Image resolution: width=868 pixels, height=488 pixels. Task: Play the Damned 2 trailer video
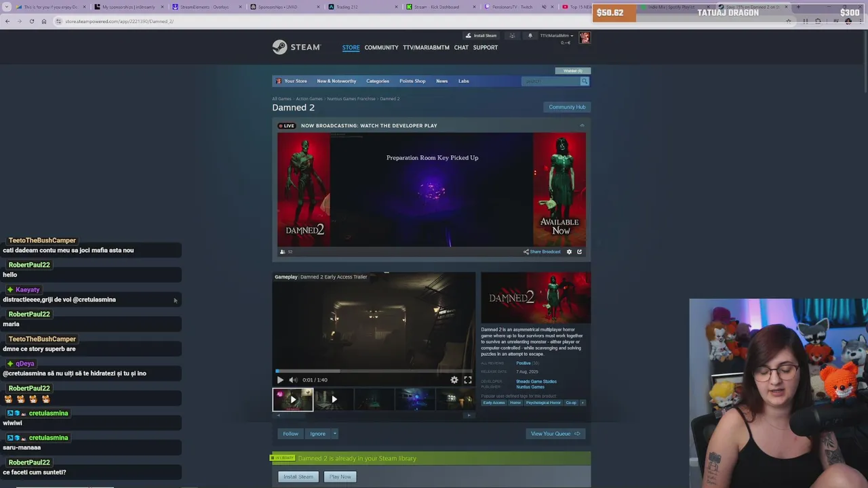click(280, 380)
